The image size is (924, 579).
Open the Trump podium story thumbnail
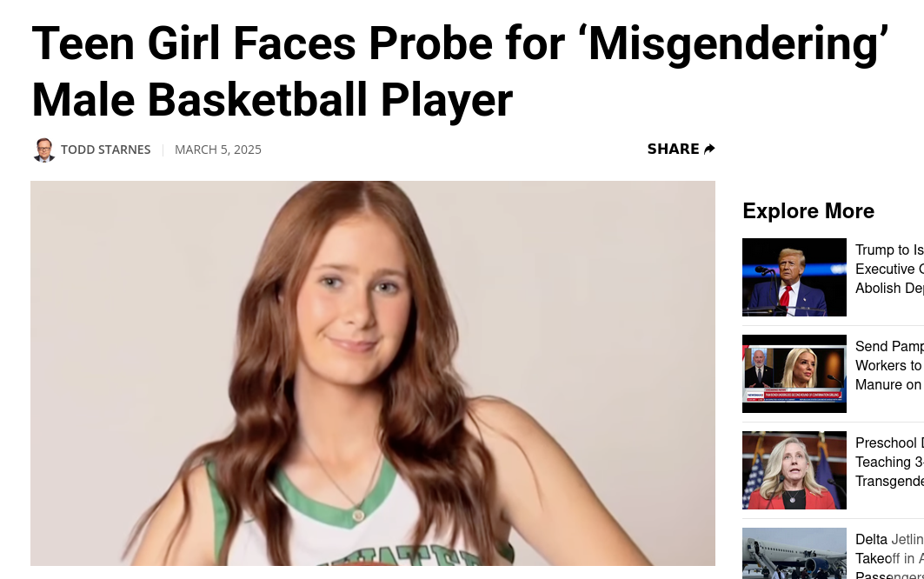[x=794, y=277]
